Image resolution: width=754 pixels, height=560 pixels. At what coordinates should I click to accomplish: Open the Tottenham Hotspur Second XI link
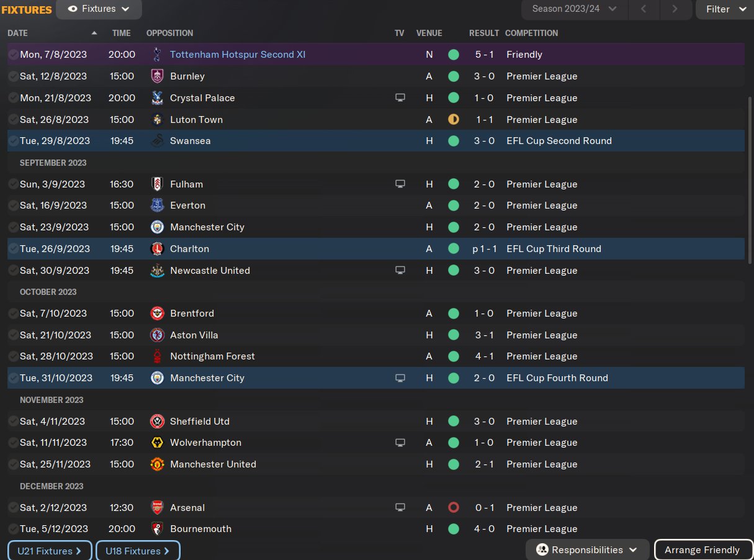point(238,55)
